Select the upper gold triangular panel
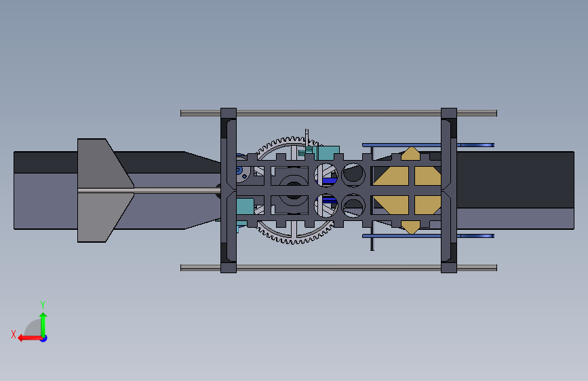This screenshot has height=381, width=588. 394,176
